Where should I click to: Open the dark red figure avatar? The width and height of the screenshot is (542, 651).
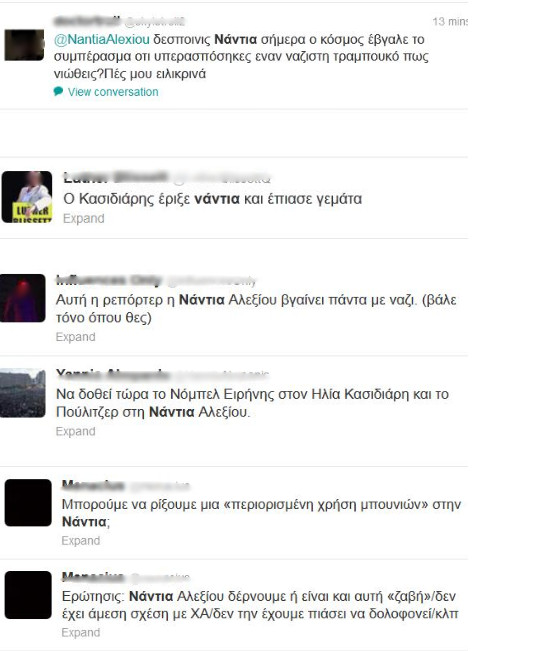click(22, 298)
